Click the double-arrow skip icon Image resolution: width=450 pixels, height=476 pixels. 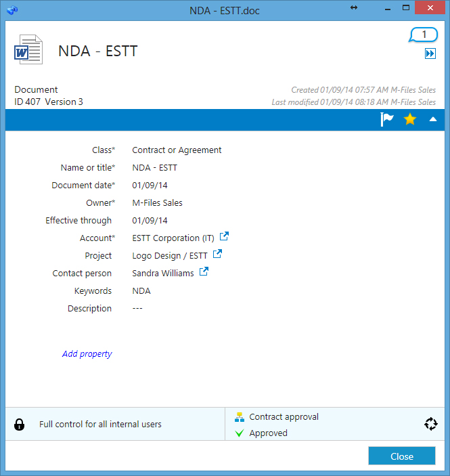click(x=430, y=54)
